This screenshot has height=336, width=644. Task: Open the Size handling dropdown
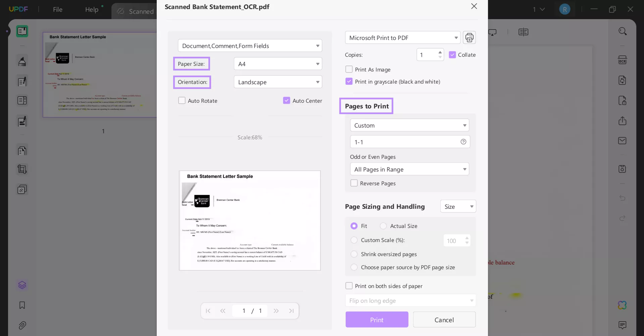[458, 206]
